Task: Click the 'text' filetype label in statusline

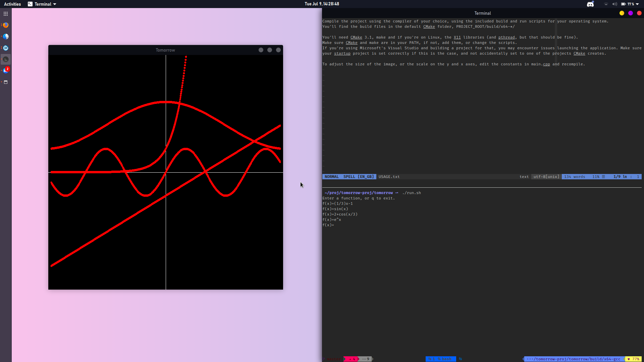Action: [x=524, y=177]
